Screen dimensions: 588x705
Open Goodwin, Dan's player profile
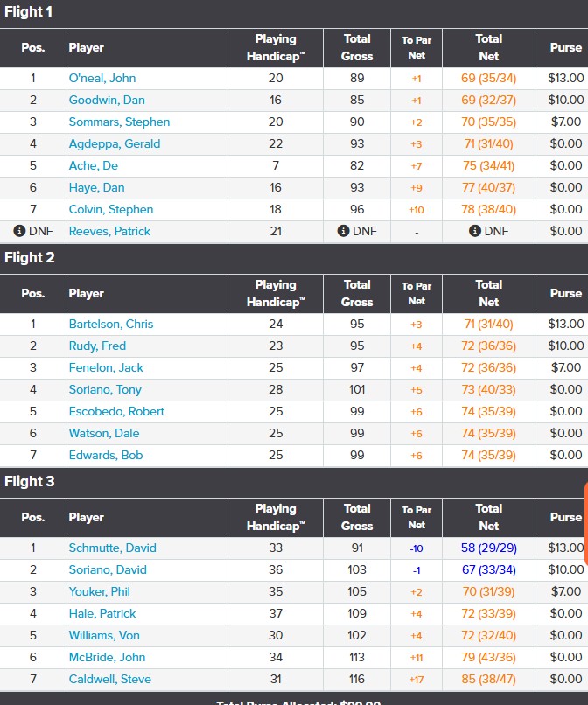tap(107, 100)
